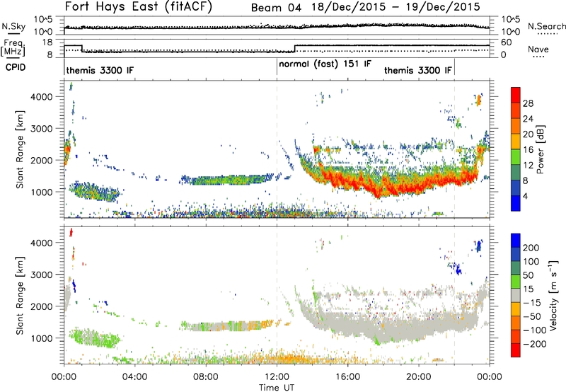Click the blue swatch in the Power colorbar
This screenshot has width=566, height=392.
click(x=516, y=203)
